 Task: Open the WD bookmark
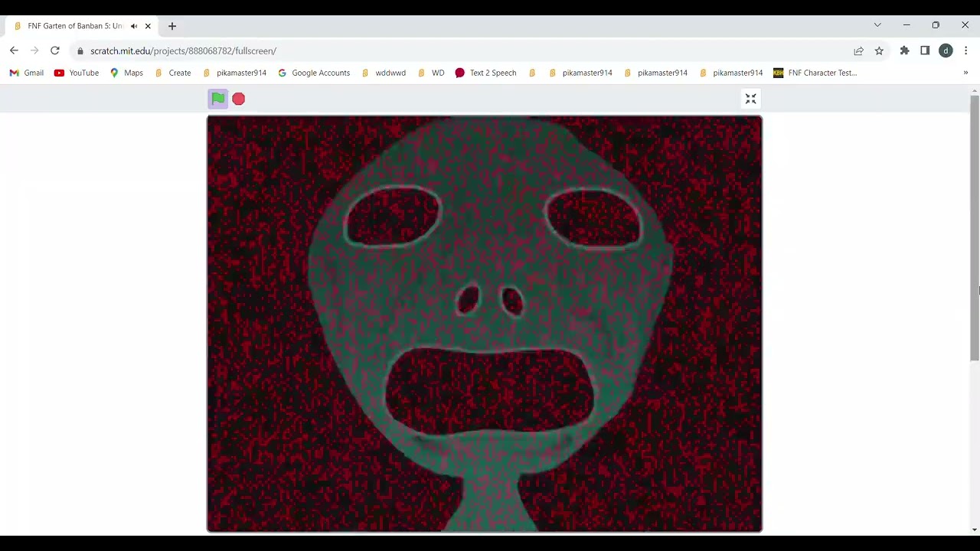(431, 73)
